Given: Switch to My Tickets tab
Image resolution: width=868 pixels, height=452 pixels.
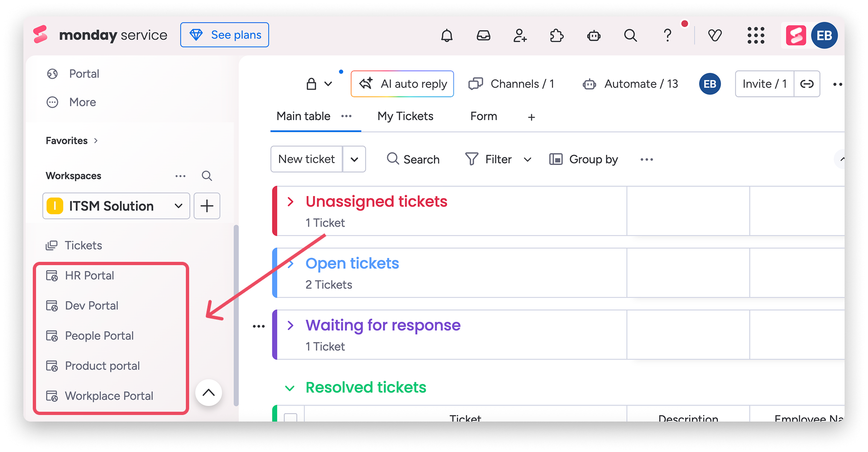Looking at the screenshot, I should [405, 116].
